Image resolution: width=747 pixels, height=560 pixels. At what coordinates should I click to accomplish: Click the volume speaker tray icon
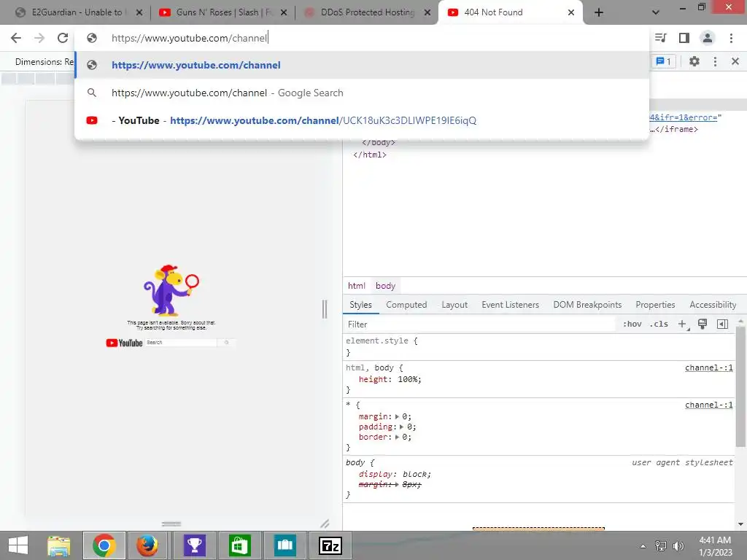pos(678,546)
